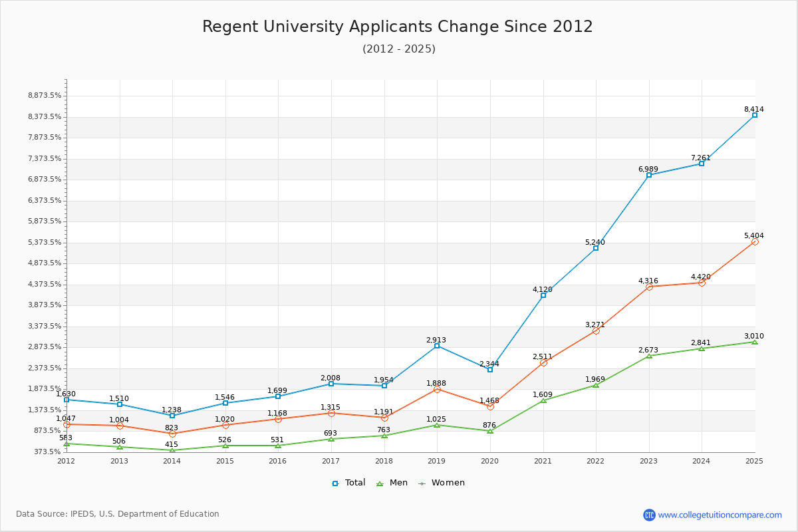Click the chart title Regent University Applicants
Image resolution: width=798 pixels, height=532 pixels.
398,27
